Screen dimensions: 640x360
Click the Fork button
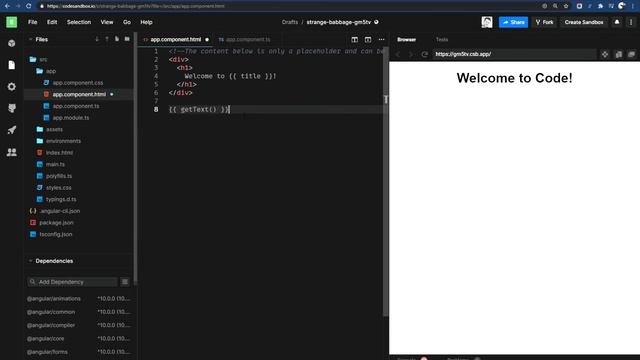coord(544,22)
